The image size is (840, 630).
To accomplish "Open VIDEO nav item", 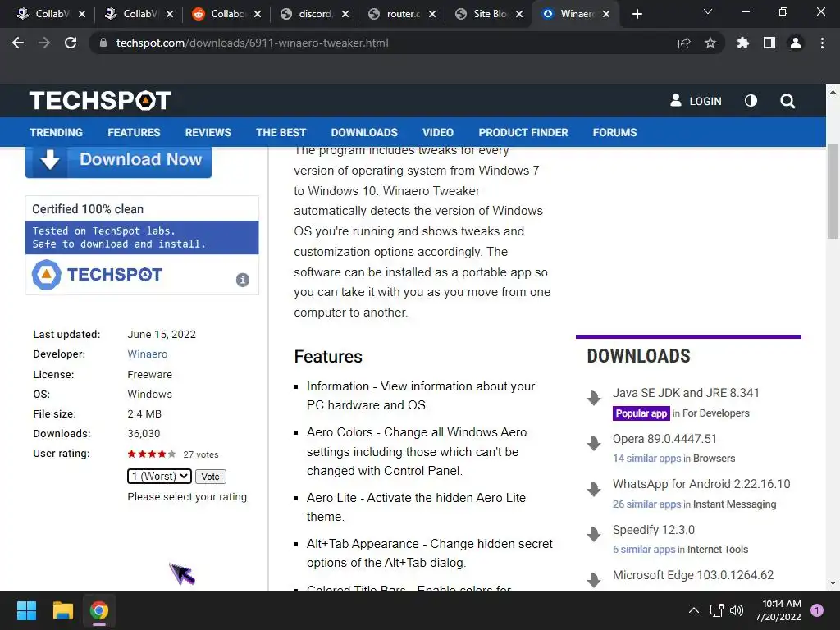I will tap(438, 132).
